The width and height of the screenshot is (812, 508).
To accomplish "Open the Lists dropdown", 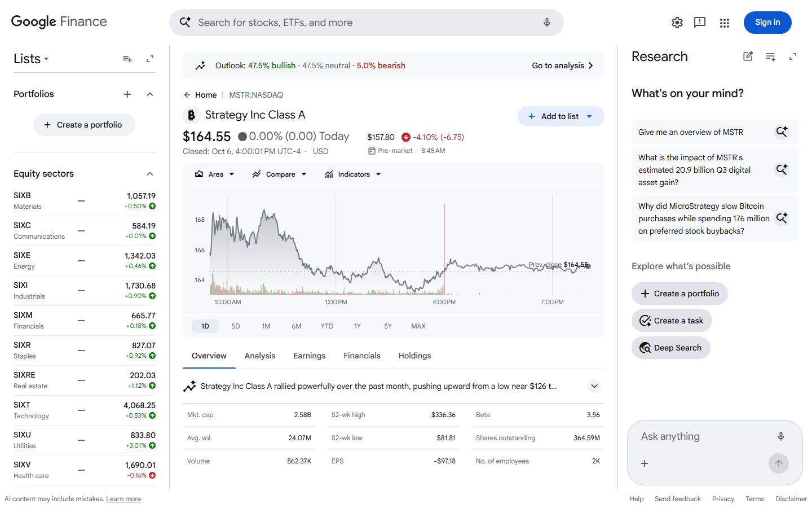I will 31,59.
